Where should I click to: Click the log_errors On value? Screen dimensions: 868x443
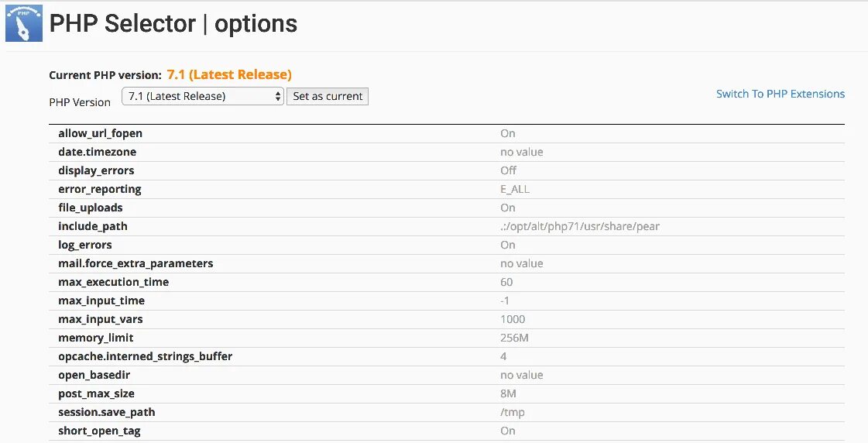pyautogui.click(x=508, y=245)
